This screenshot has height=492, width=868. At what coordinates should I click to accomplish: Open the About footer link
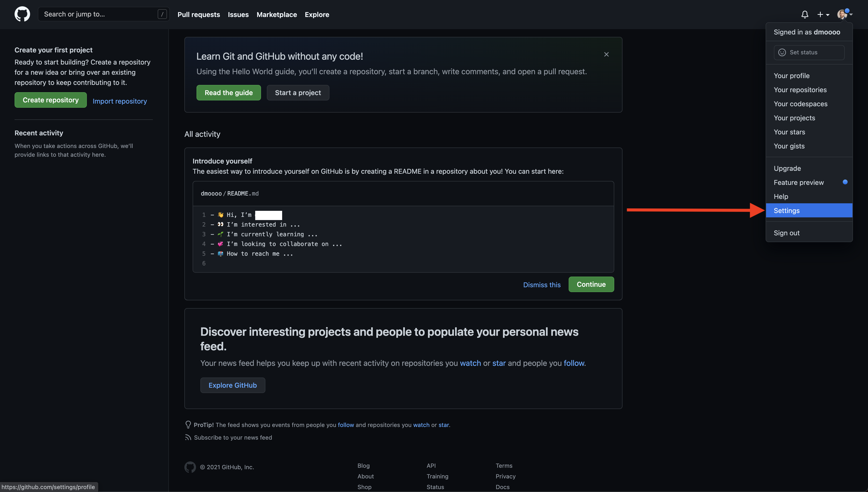coord(366,476)
